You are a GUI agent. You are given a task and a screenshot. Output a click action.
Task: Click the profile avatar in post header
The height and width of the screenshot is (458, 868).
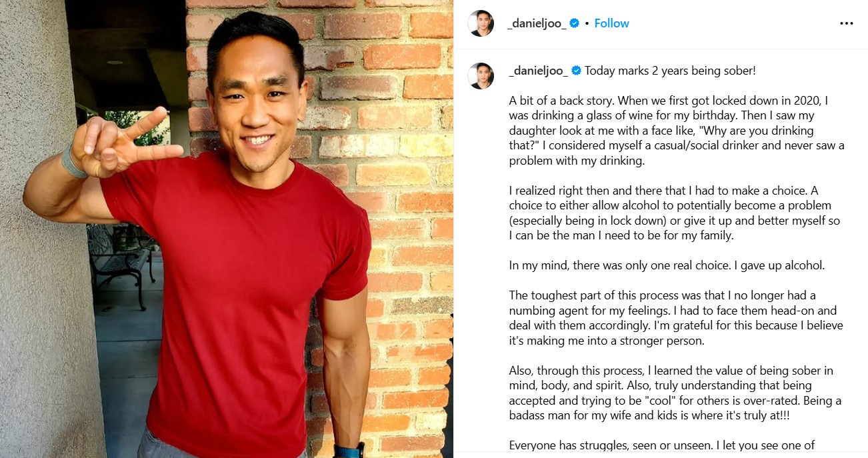pyautogui.click(x=481, y=23)
